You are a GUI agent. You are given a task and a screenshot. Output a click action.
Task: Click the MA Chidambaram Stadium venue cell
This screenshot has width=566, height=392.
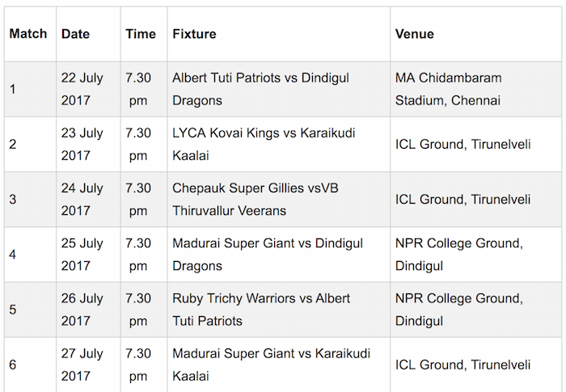(x=448, y=89)
